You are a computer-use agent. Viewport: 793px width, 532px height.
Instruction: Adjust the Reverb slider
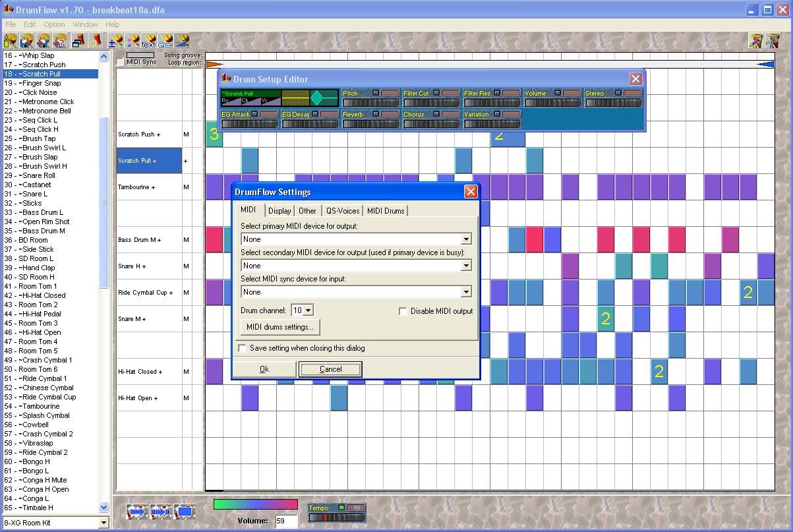[x=371, y=124]
